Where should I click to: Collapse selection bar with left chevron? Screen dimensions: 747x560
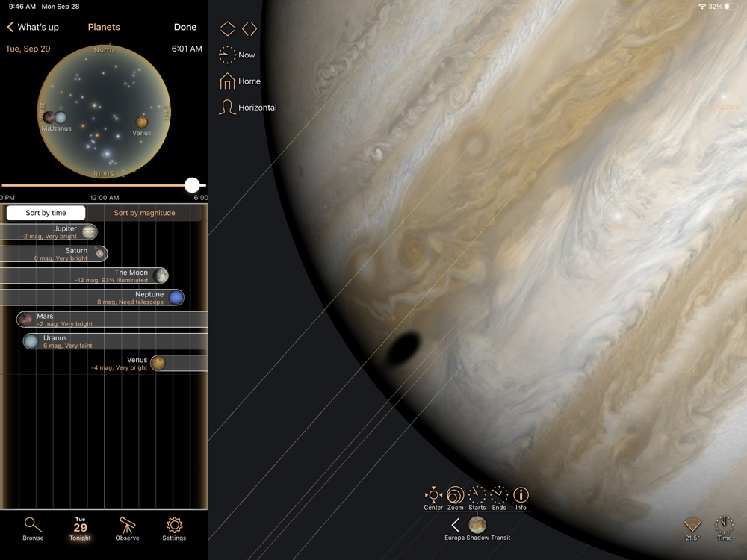tap(456, 525)
